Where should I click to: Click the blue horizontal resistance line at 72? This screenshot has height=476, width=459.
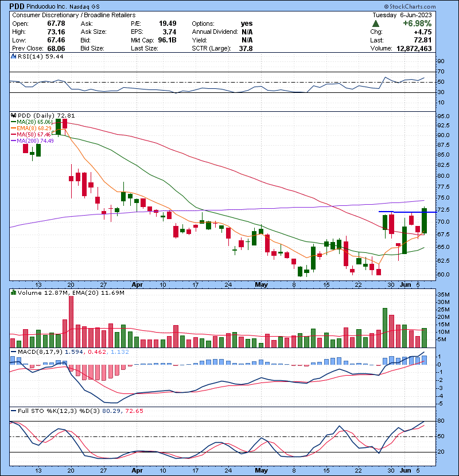(407, 212)
